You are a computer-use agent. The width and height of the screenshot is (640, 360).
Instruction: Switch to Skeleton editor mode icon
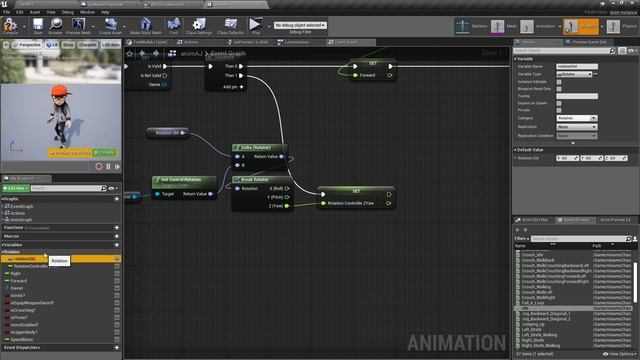pos(463,26)
